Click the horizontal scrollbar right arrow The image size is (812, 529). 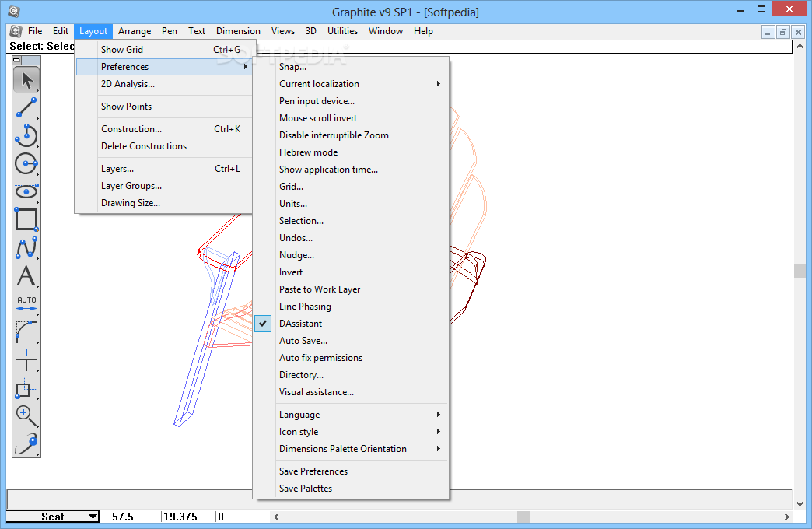tap(786, 517)
